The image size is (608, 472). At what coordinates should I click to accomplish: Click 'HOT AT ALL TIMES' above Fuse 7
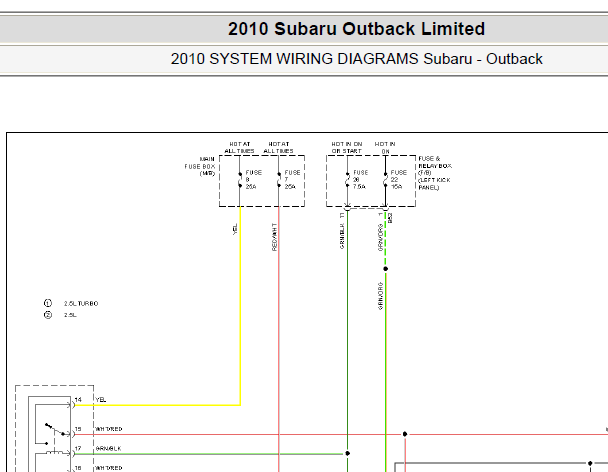pos(278,147)
